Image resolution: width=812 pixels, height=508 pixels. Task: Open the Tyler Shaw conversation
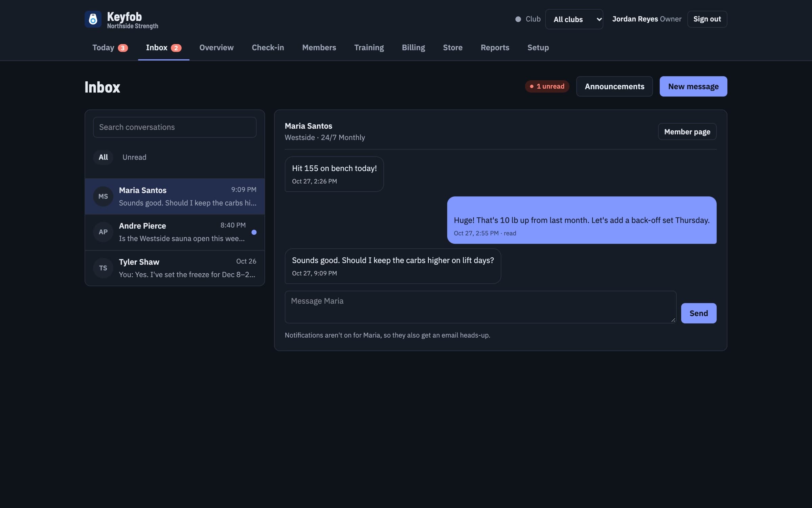pos(175,268)
